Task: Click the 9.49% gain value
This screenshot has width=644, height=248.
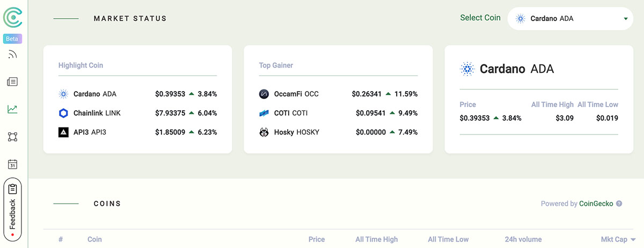Action: (x=408, y=113)
